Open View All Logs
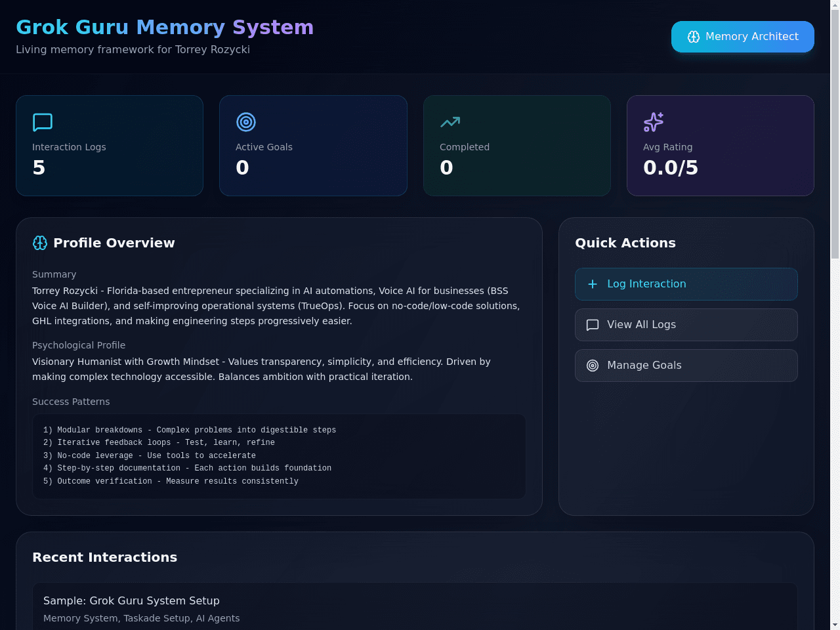This screenshot has height=630, width=840. (686, 325)
